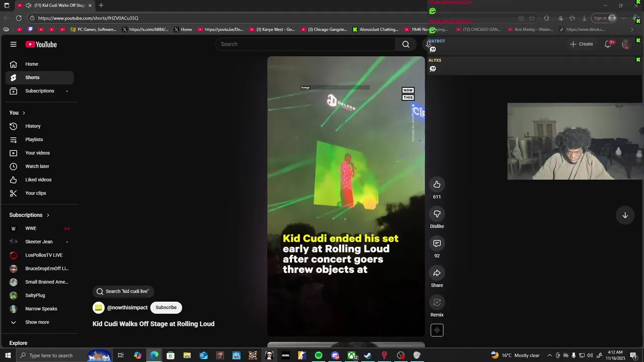Open Microsoft Store from the taskbar
This screenshot has height=362, width=644.
(x=171, y=355)
